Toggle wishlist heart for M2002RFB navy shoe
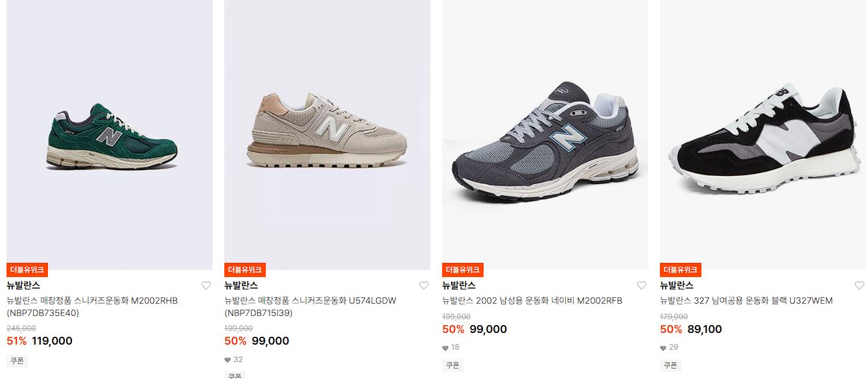 click(x=642, y=286)
